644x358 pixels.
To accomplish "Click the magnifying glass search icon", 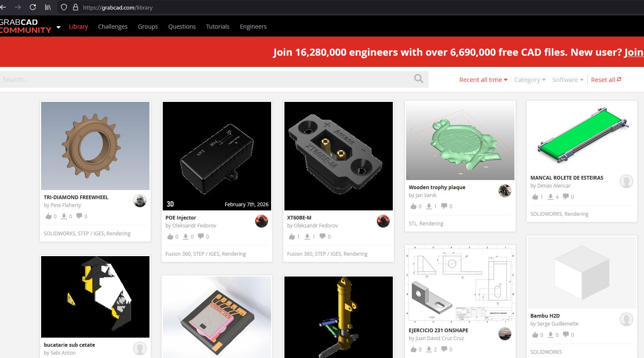I will (419, 79).
